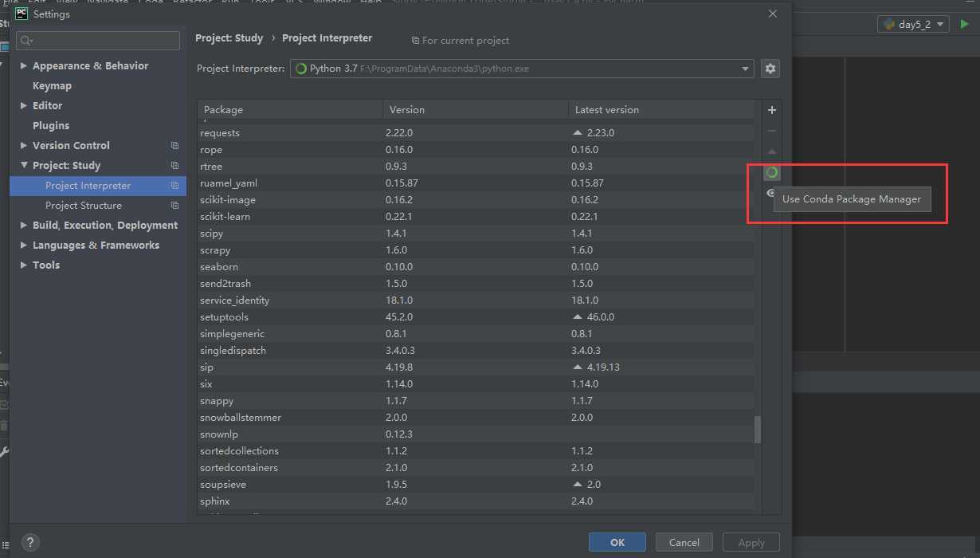Select the sip package row

(x=476, y=367)
